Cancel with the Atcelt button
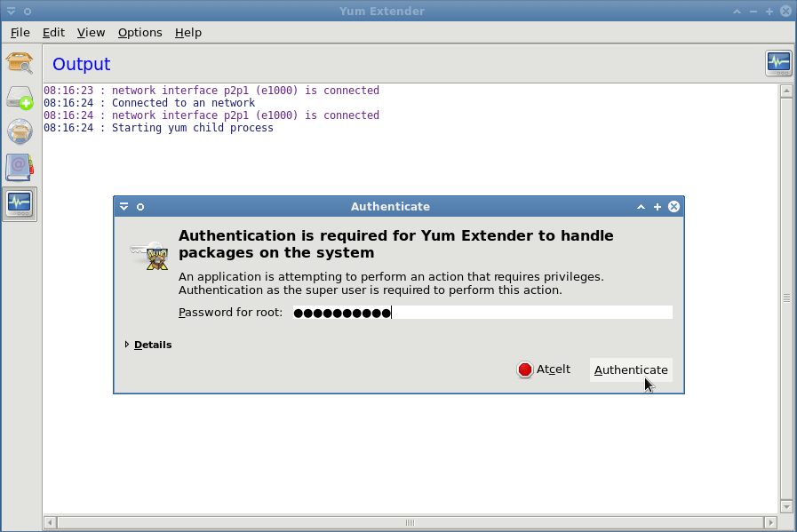The height and width of the screenshot is (532, 797). pos(544,369)
